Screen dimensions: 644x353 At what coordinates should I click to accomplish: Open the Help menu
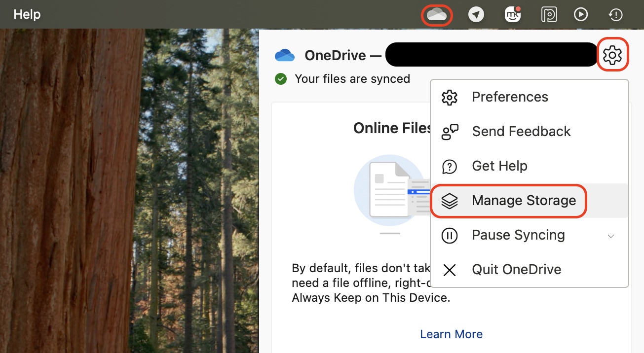(27, 14)
